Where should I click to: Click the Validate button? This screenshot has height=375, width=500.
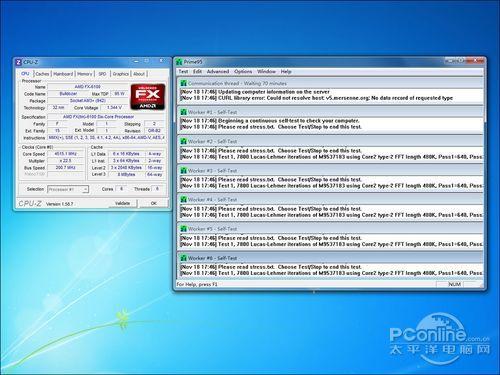[x=123, y=203]
